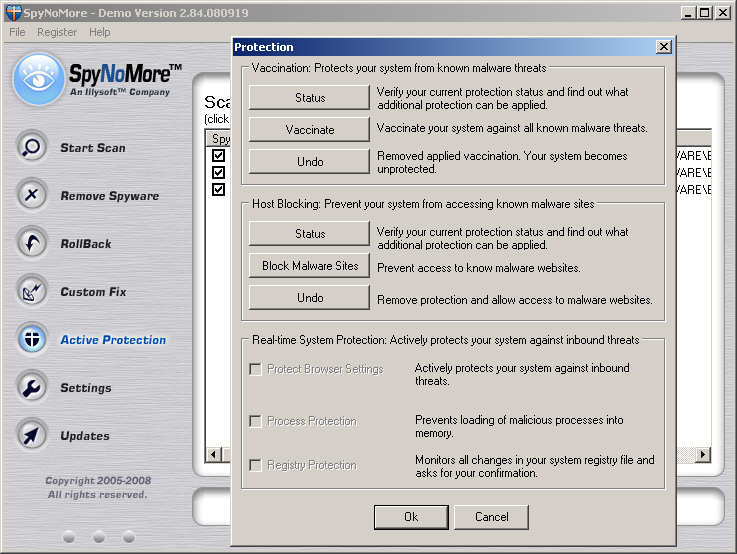Click Undo button under Vaccination
This screenshot has width=737, height=554.
tap(309, 161)
